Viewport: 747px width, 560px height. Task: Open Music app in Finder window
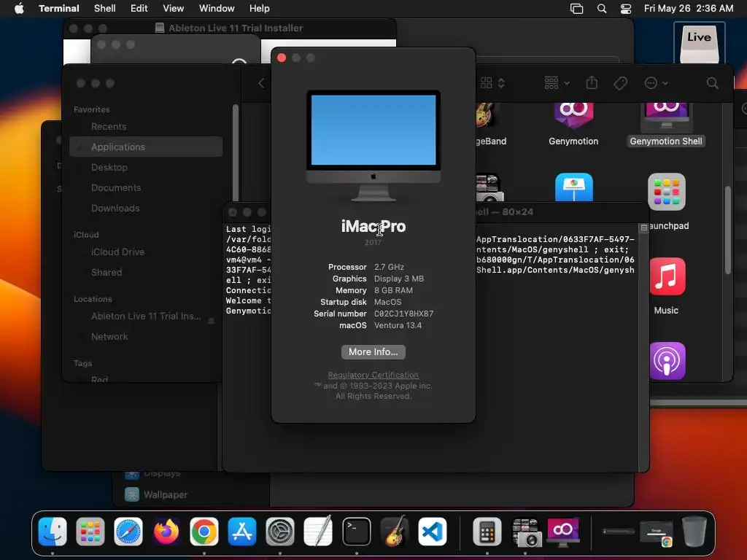coord(667,277)
